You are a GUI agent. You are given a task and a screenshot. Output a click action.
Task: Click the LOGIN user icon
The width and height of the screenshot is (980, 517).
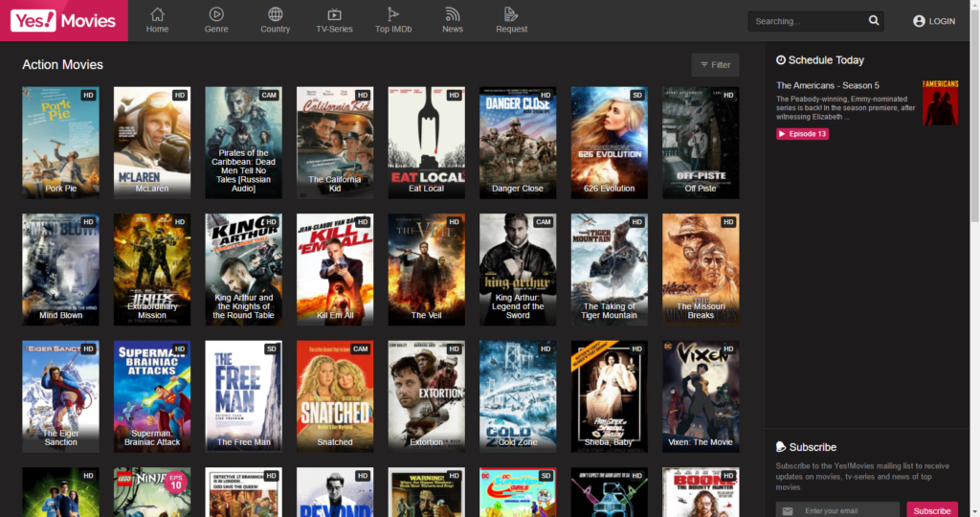919,21
